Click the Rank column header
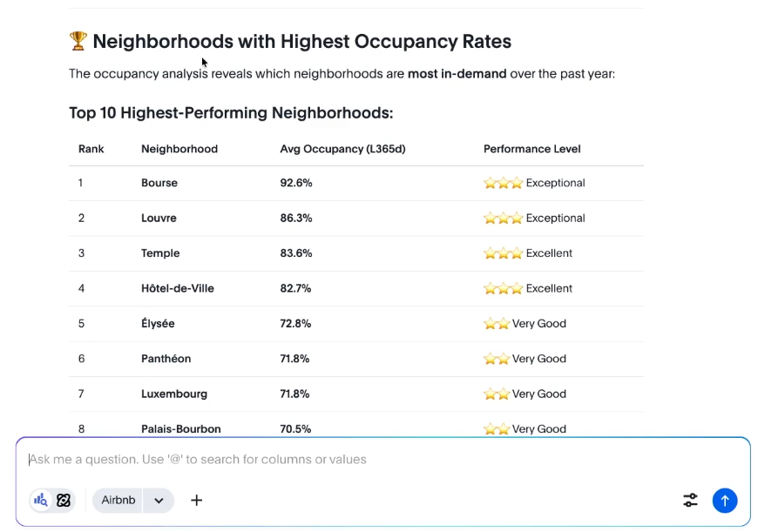The image size is (758, 532). coord(91,149)
